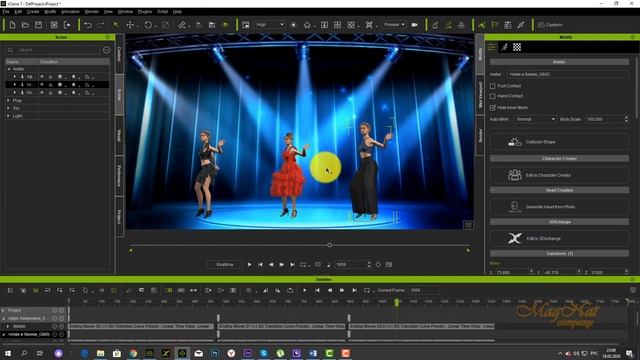640x360 pixels.
Task: Jump to start frame under viewport
Action: (x=260, y=264)
